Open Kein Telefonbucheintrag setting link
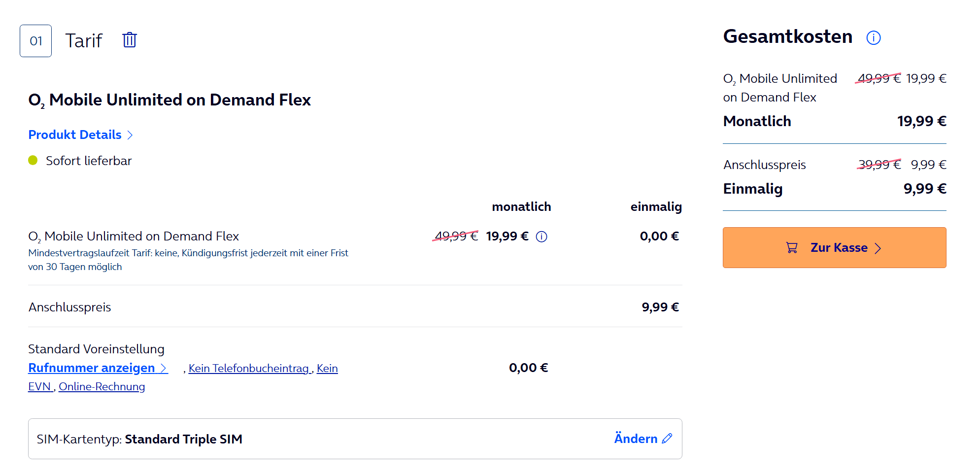The height and width of the screenshot is (475, 980). (x=249, y=369)
